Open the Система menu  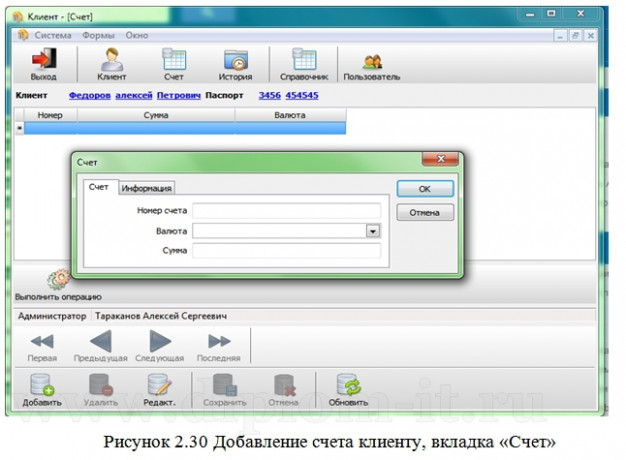click(53, 36)
